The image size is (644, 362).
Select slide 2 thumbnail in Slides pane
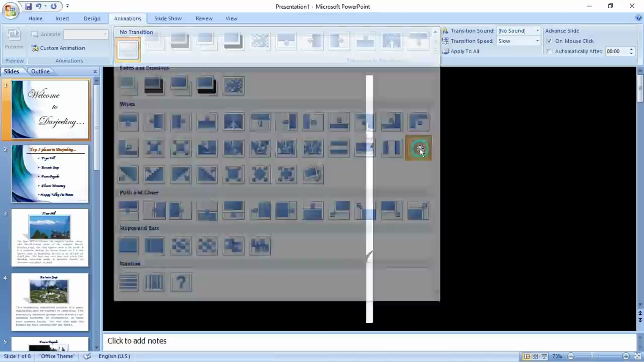pos(50,173)
